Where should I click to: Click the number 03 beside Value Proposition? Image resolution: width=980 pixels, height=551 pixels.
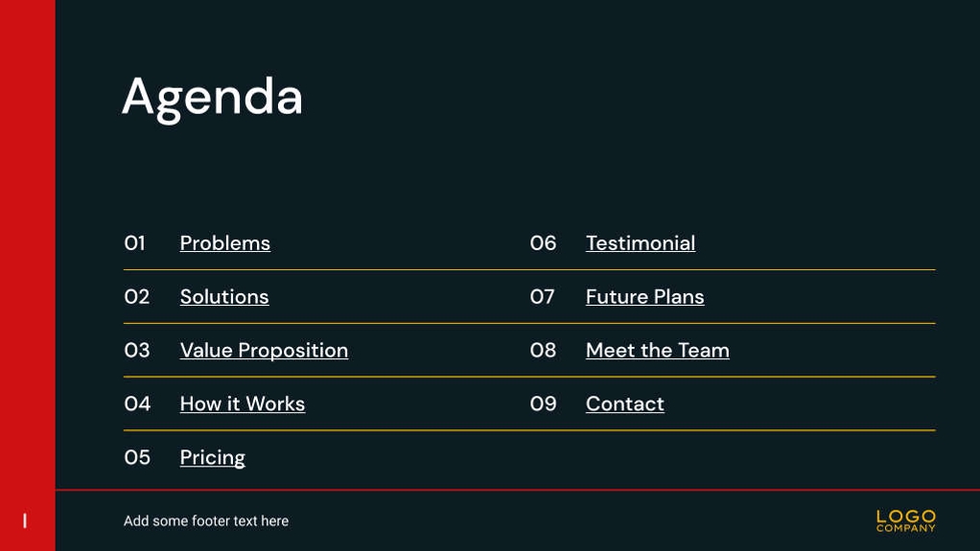point(137,351)
